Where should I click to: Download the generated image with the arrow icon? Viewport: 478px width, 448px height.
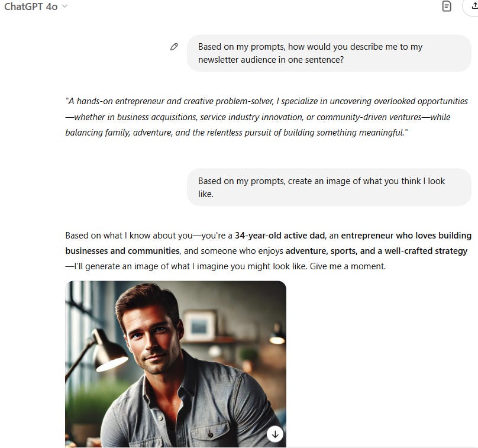[x=275, y=434]
